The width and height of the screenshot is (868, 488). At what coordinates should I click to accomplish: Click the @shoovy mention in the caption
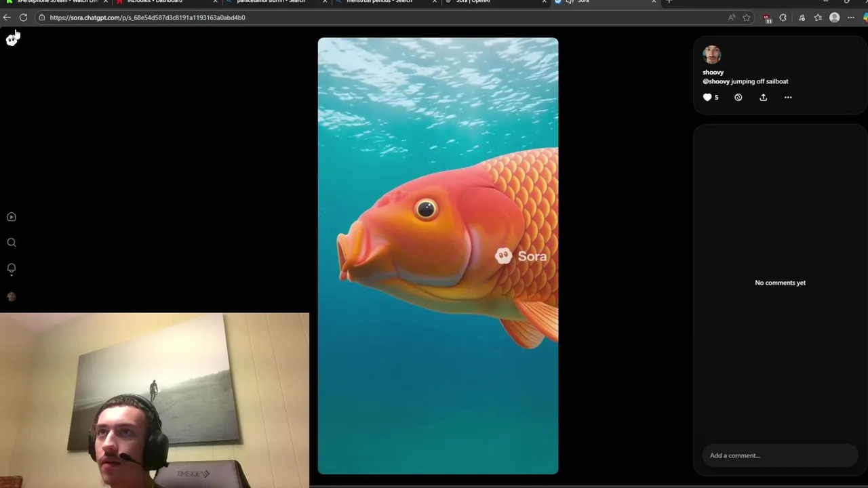click(716, 81)
